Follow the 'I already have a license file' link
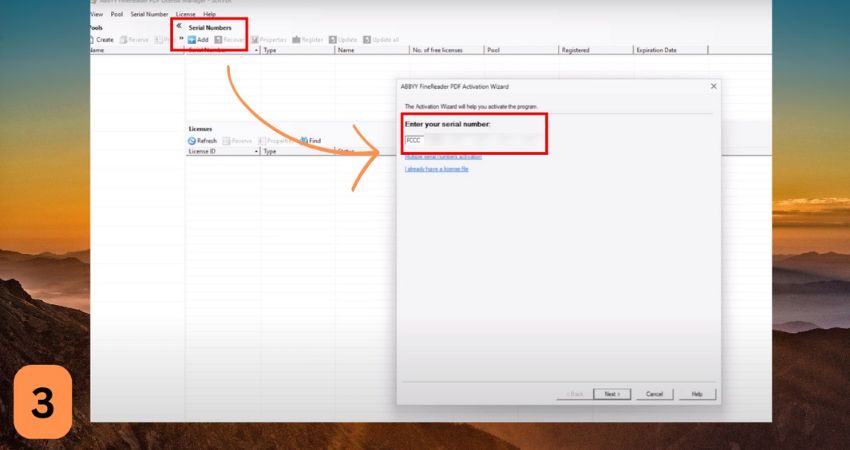850x450 pixels. 437,169
